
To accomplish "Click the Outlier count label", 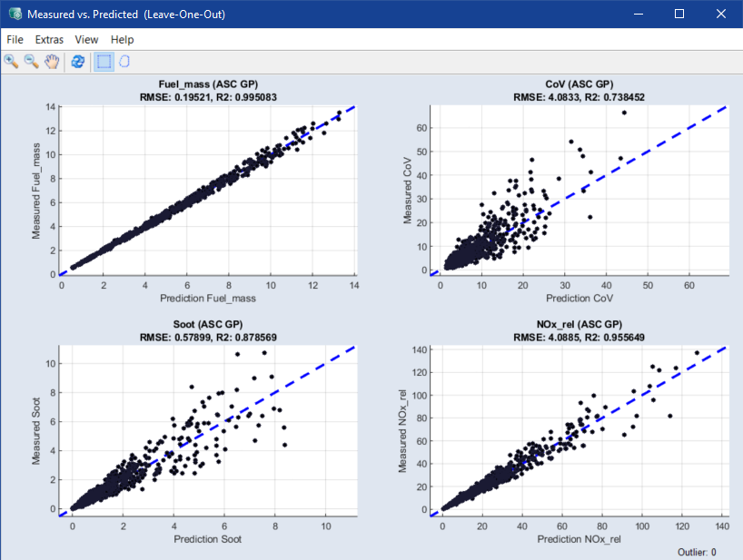I will pyautogui.click(x=697, y=552).
